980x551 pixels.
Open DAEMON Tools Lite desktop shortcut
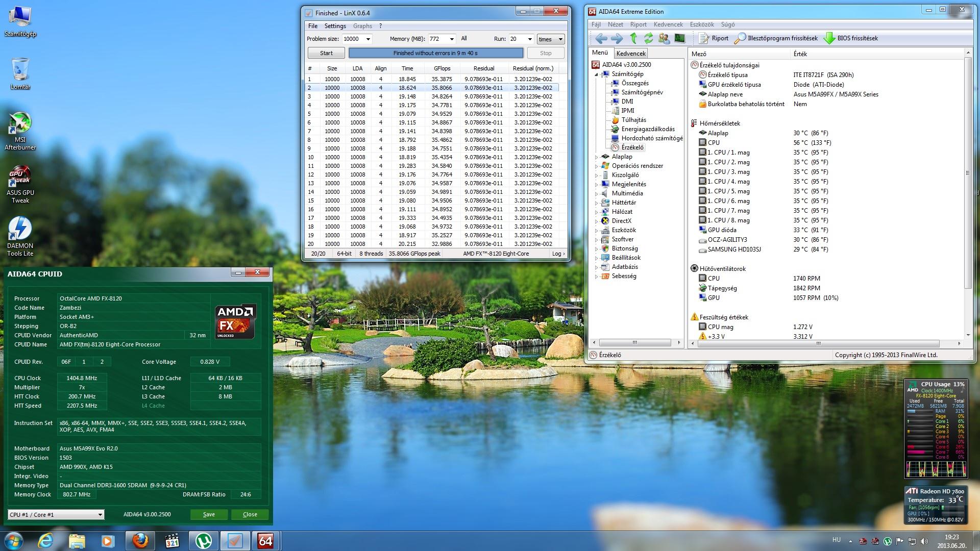point(20,230)
